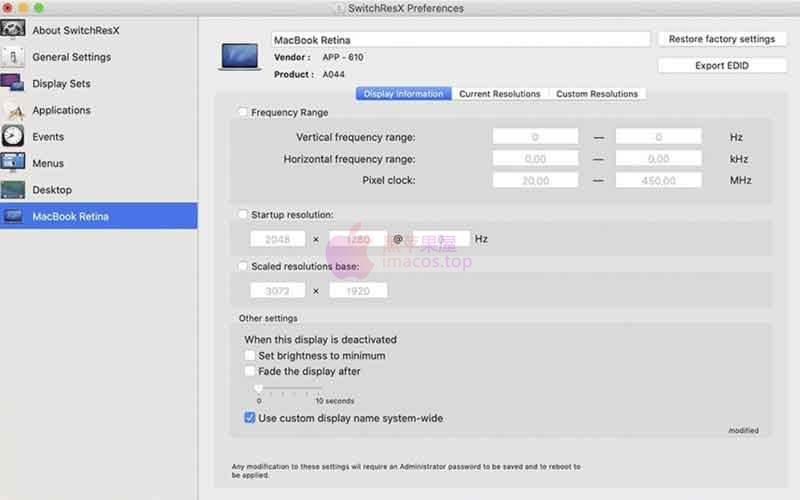Click startup resolution height field 1280

tap(358, 239)
